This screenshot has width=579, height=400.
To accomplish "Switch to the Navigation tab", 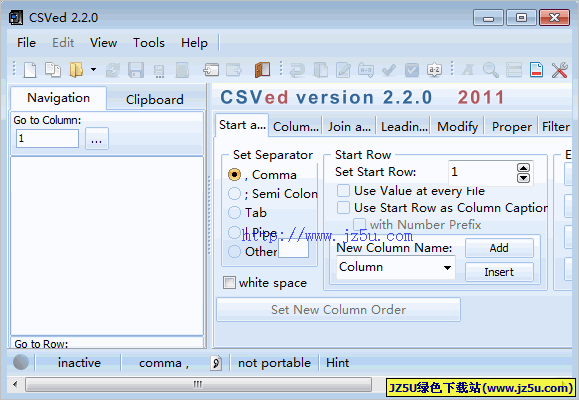I will (59, 98).
